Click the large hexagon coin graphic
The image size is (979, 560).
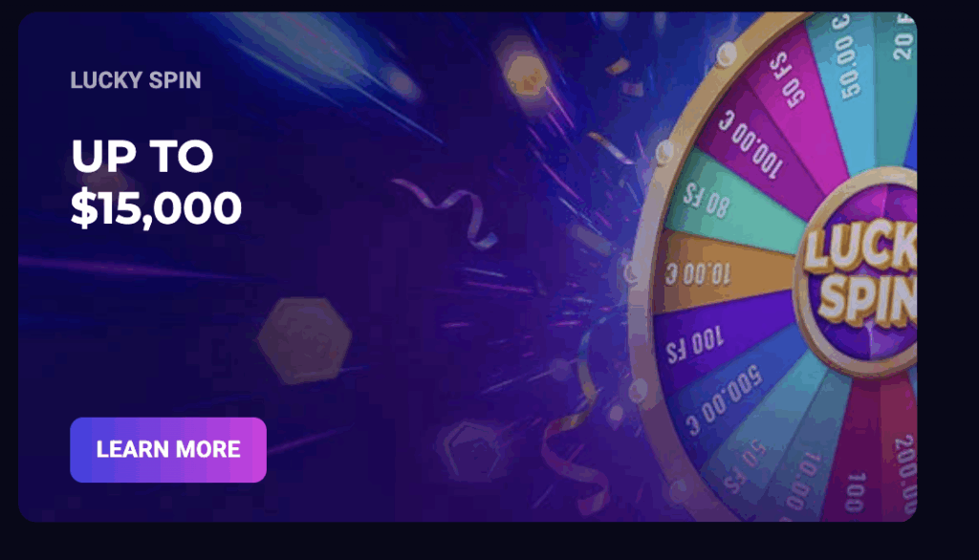coord(305,339)
